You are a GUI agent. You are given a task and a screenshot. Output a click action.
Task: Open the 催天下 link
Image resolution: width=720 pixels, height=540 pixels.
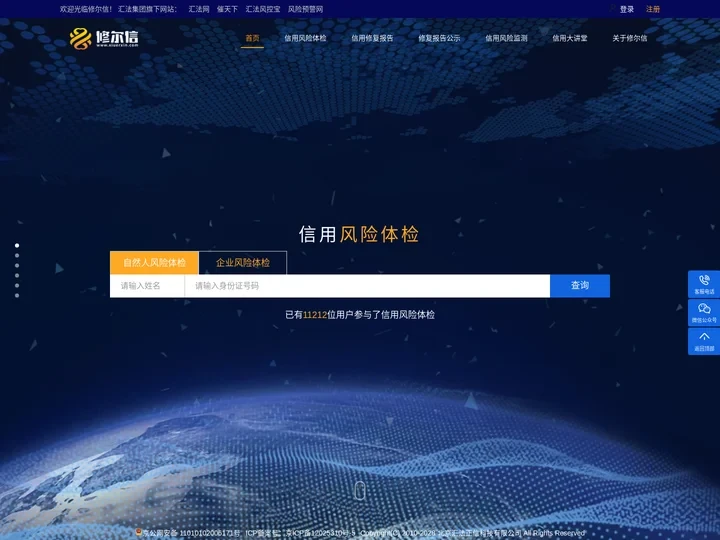coord(227,9)
